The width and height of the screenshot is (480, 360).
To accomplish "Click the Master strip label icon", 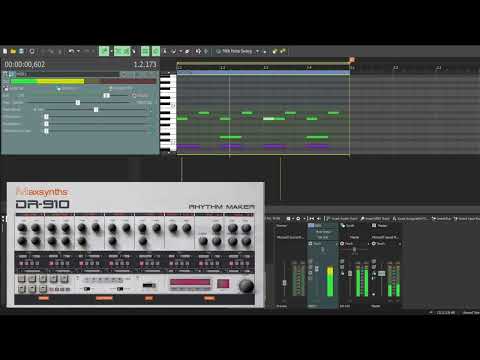I will click(374, 226).
